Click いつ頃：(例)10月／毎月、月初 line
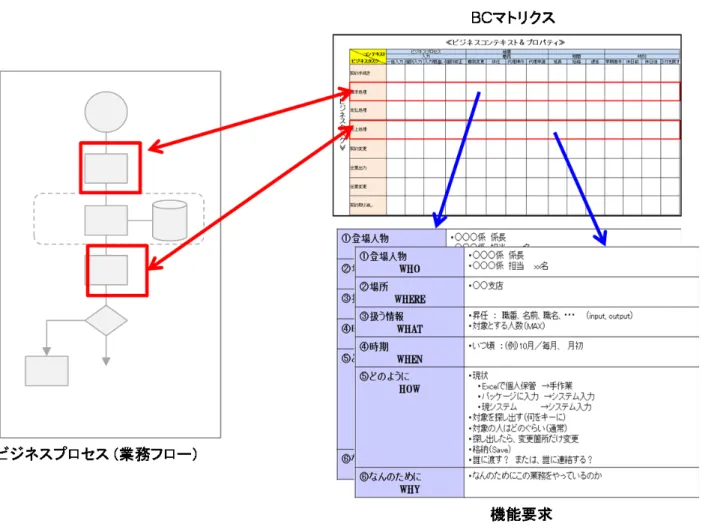The width and height of the screenshot is (702, 524). click(x=526, y=346)
